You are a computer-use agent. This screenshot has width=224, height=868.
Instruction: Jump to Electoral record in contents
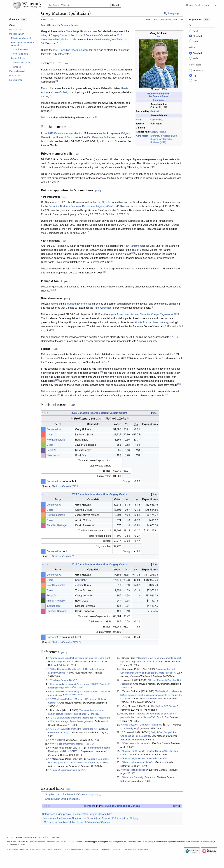point(17,71)
